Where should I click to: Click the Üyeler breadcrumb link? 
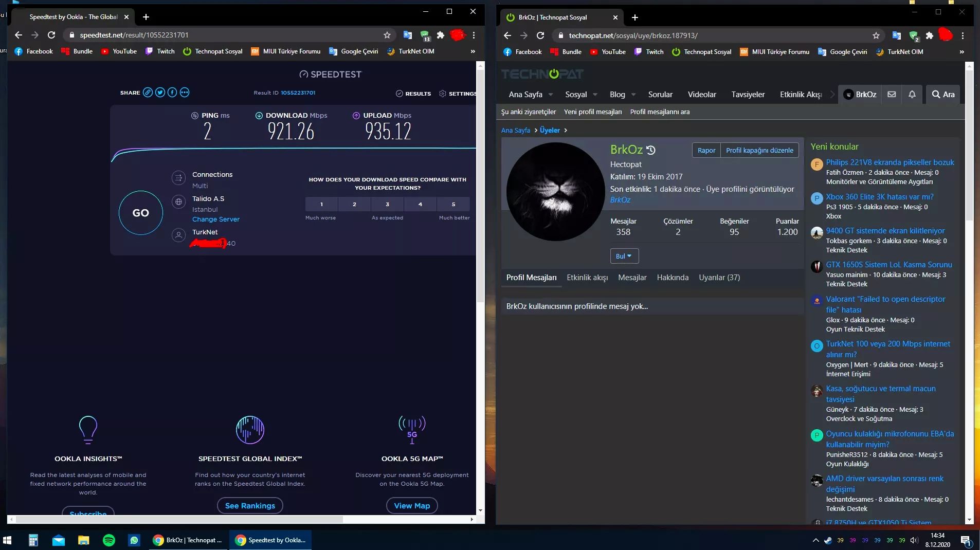pos(550,130)
